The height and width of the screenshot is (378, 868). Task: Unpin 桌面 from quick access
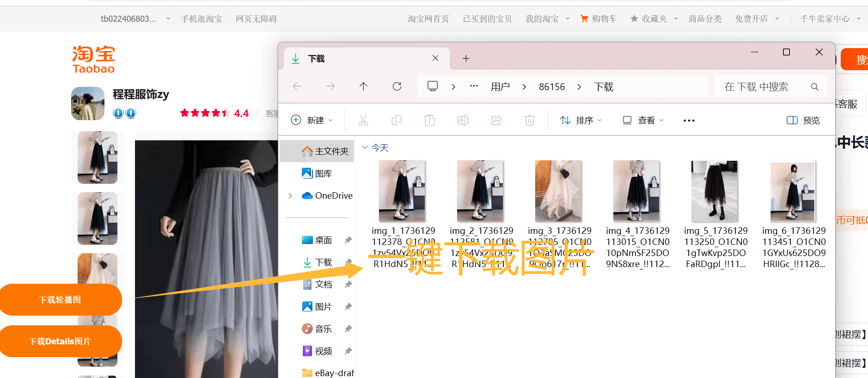tap(348, 240)
